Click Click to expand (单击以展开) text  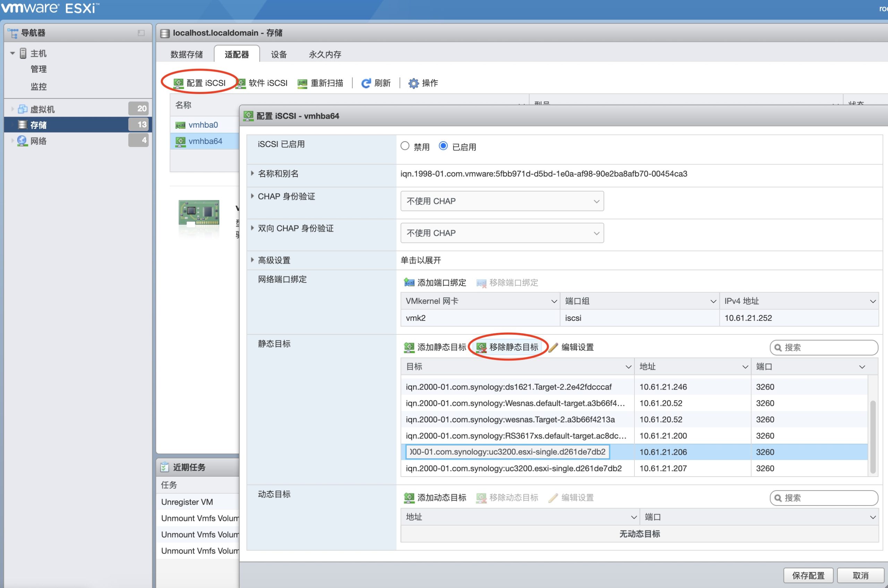[421, 260]
